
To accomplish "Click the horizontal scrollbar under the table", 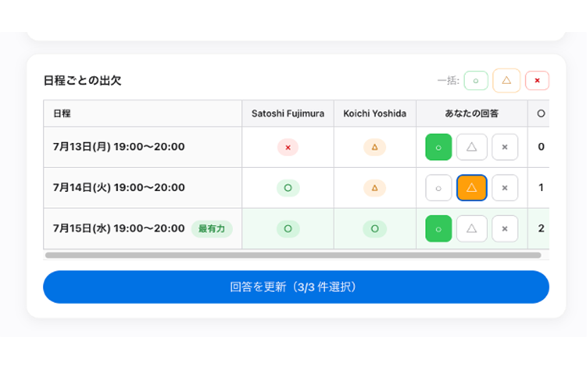I will click(x=293, y=255).
